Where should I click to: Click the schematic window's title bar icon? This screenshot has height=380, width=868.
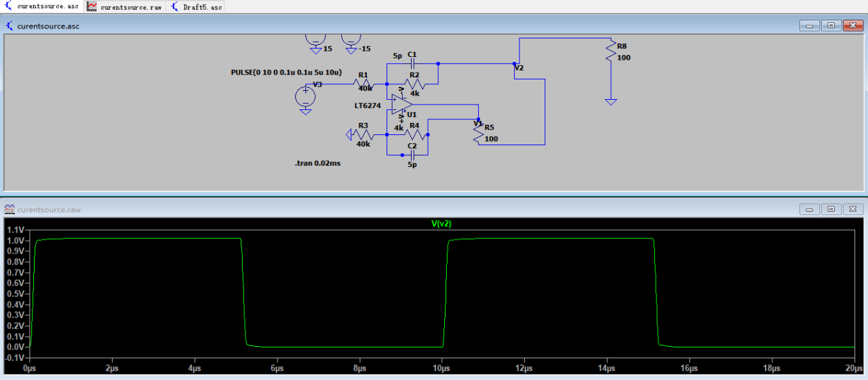coord(9,26)
